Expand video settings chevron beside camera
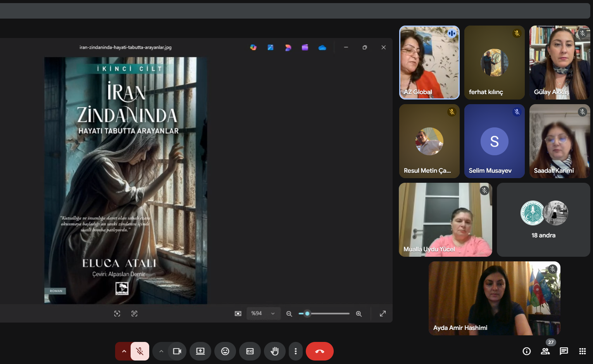This screenshot has width=593, height=364. click(x=161, y=351)
